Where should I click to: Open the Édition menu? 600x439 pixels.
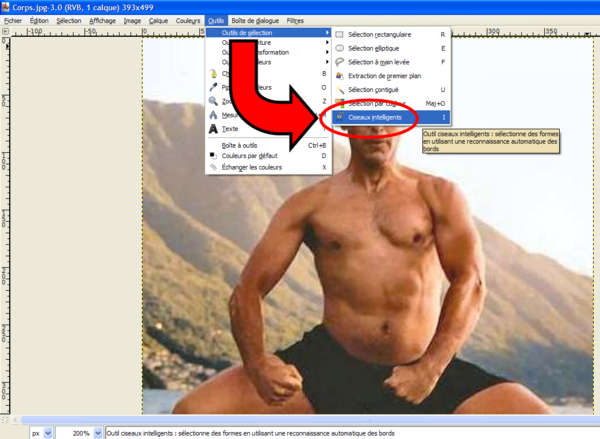(39, 21)
